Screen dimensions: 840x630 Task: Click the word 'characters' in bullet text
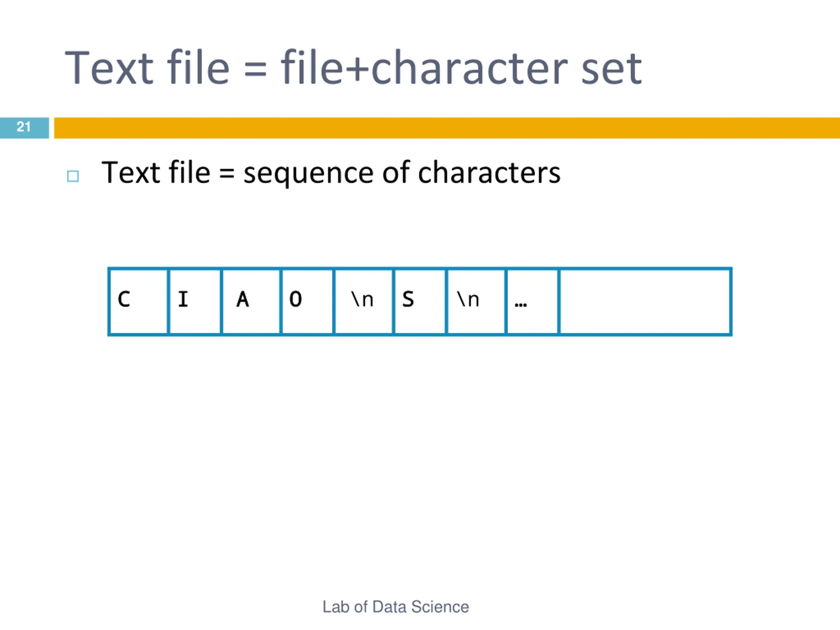[489, 173]
